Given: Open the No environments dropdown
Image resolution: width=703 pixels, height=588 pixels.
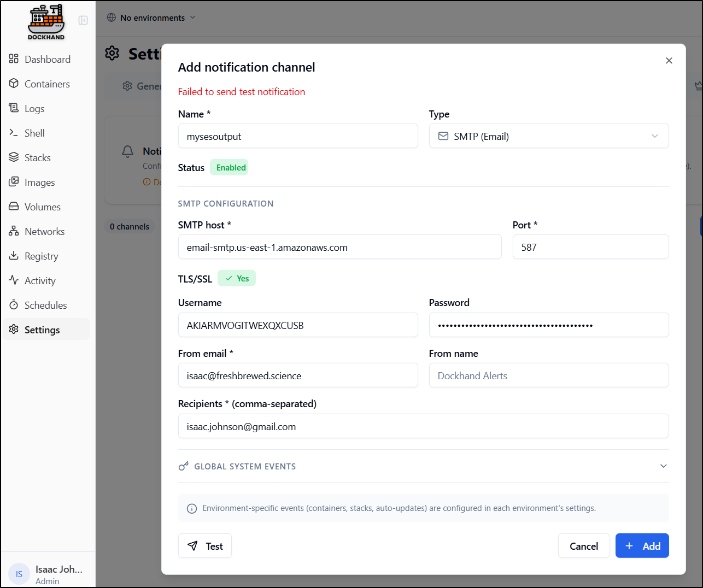Looking at the screenshot, I should (151, 18).
